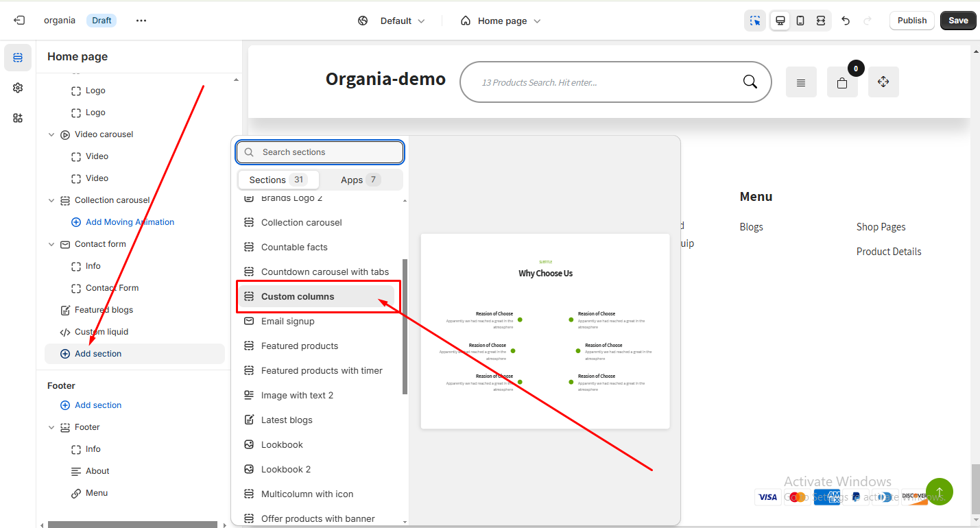Open the App embeds sidebar icon
Screen dimensions: 980x528
tap(18, 118)
